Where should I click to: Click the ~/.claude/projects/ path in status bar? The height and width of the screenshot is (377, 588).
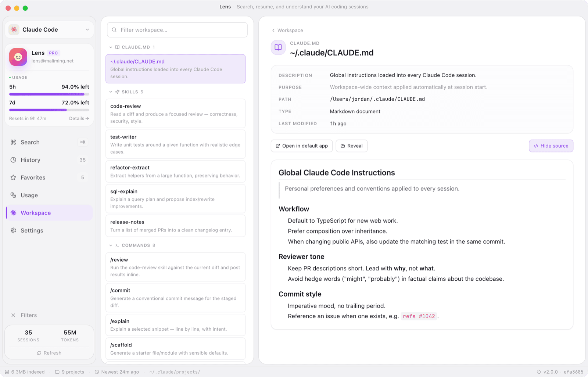pyautogui.click(x=175, y=372)
